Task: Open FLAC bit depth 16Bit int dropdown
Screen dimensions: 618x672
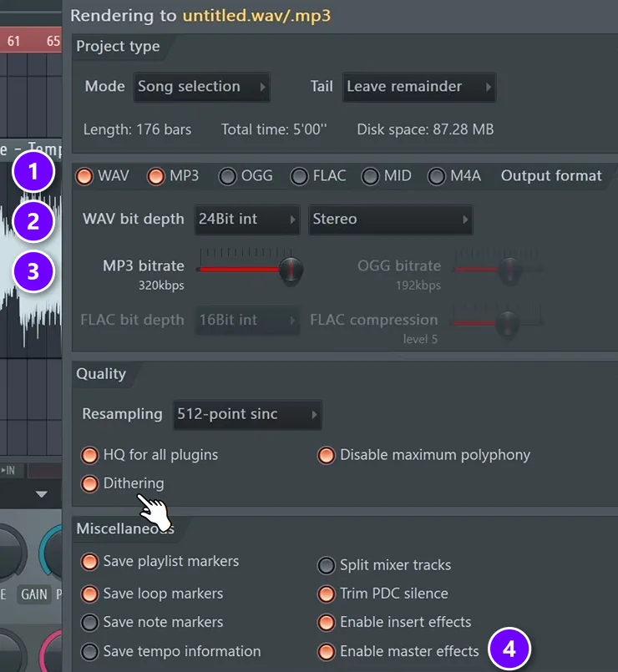Action: (247, 321)
